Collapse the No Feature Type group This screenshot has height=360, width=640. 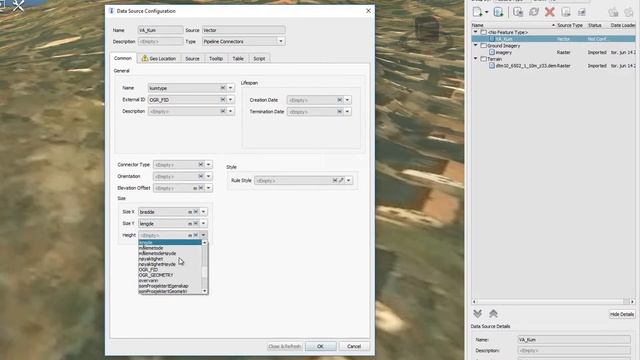tap(476, 32)
